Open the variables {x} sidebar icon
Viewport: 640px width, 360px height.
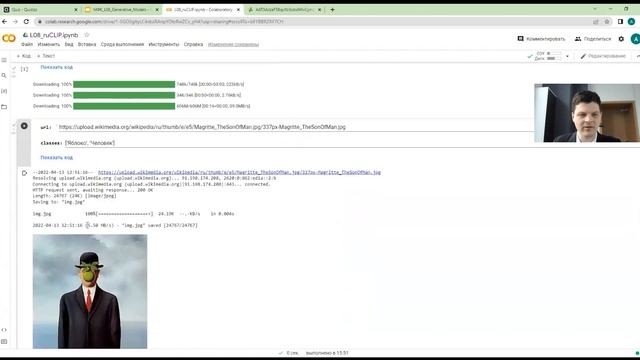click(x=4, y=91)
